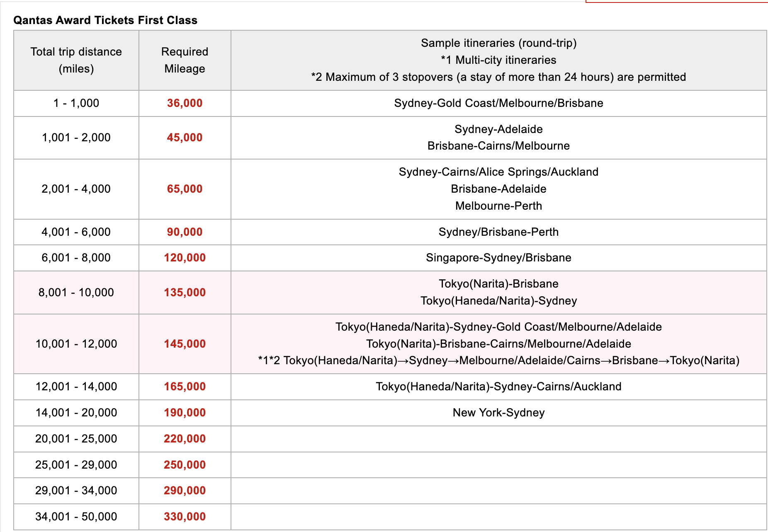The width and height of the screenshot is (768, 532).
Task: Click the '34,001 - 50,000' distance cell
Action: pos(76,517)
